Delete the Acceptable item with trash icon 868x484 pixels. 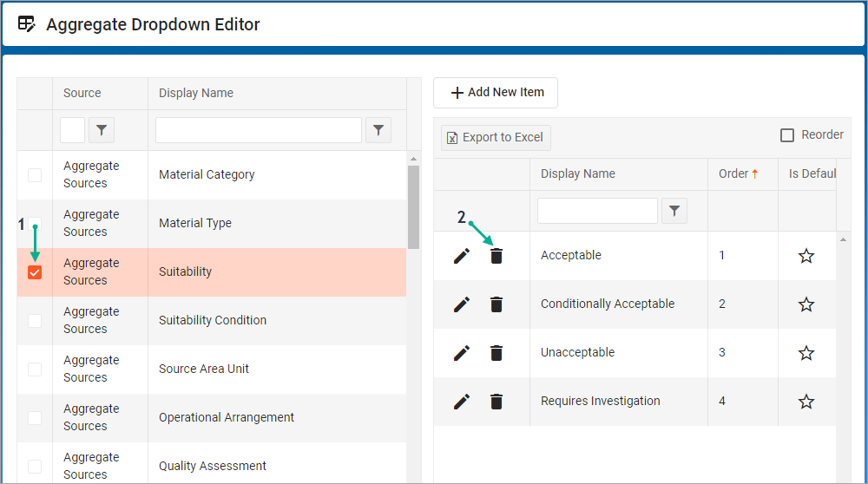496,256
